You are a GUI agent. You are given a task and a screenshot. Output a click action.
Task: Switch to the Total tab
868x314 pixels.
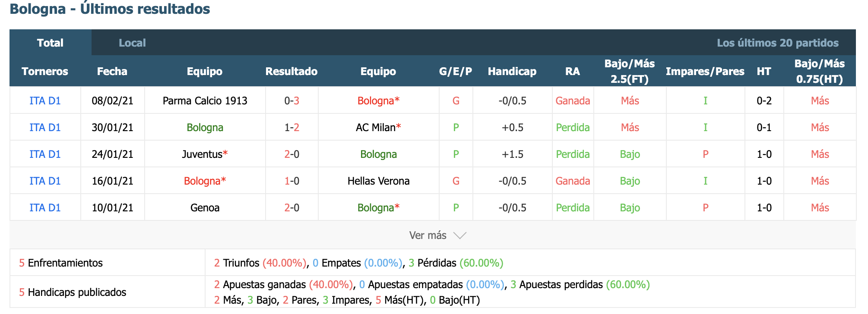point(50,43)
